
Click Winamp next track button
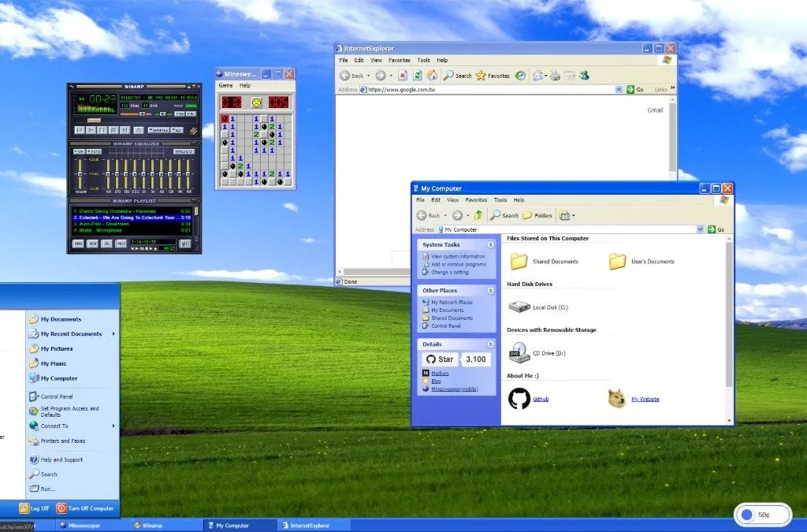[125, 130]
